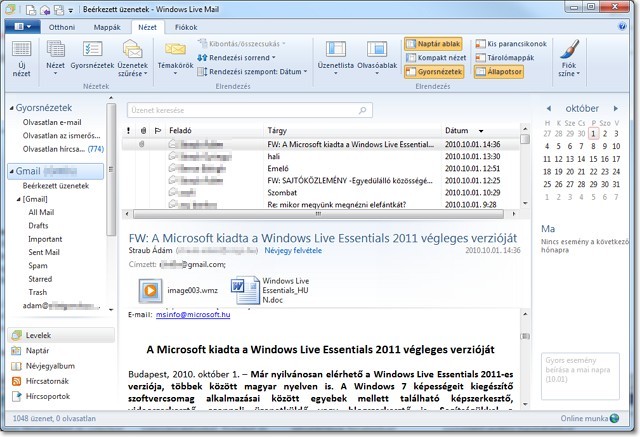Sort messages by Tárgy column

click(x=277, y=131)
